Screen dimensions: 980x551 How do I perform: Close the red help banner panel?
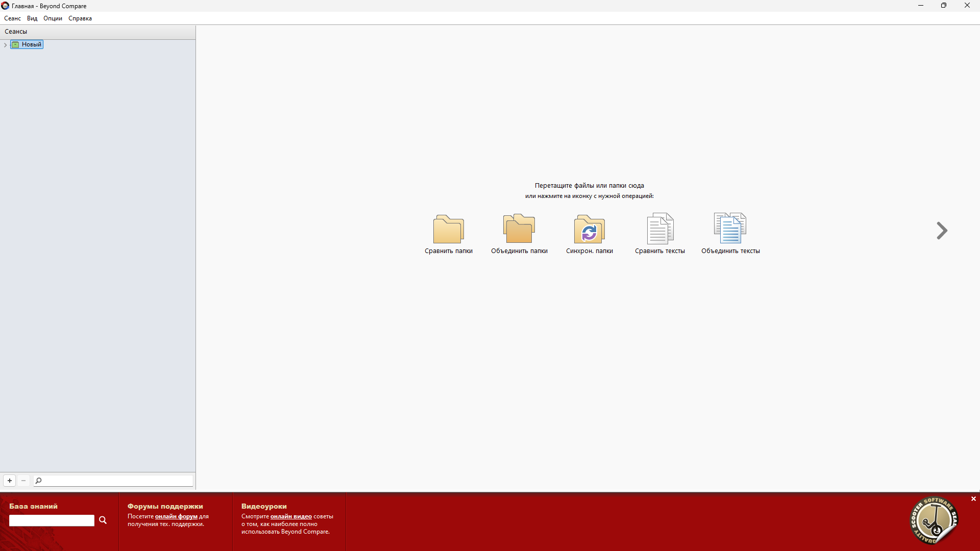(973, 499)
